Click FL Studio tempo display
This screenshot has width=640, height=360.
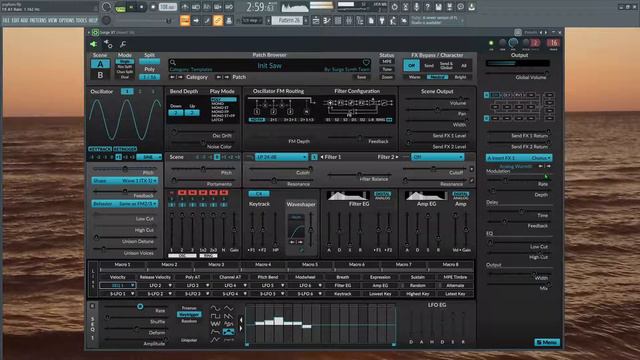[x=168, y=7]
